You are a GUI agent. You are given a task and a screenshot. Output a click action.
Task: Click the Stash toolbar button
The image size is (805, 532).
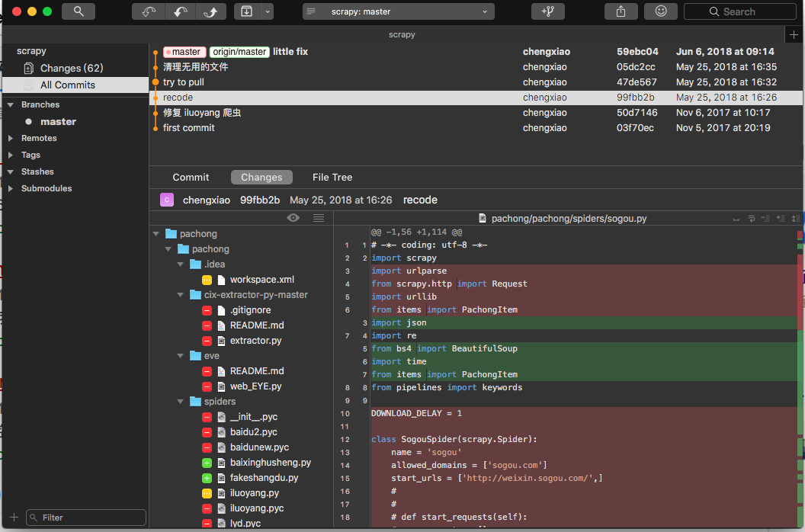point(247,11)
